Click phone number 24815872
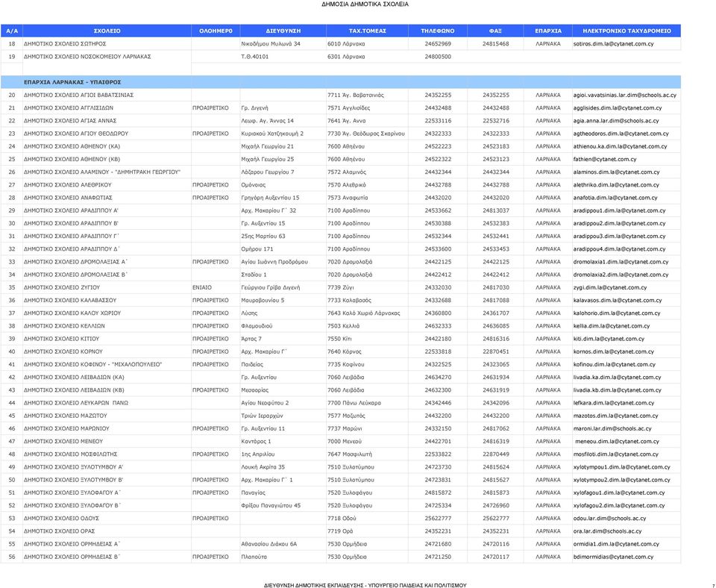The height and width of the screenshot is (588, 716). [x=438, y=492]
